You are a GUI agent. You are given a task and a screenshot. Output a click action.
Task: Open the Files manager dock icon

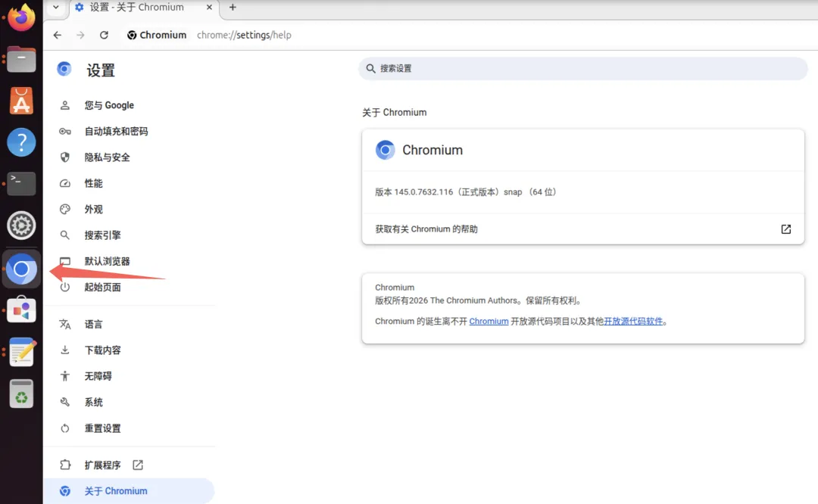click(x=21, y=59)
